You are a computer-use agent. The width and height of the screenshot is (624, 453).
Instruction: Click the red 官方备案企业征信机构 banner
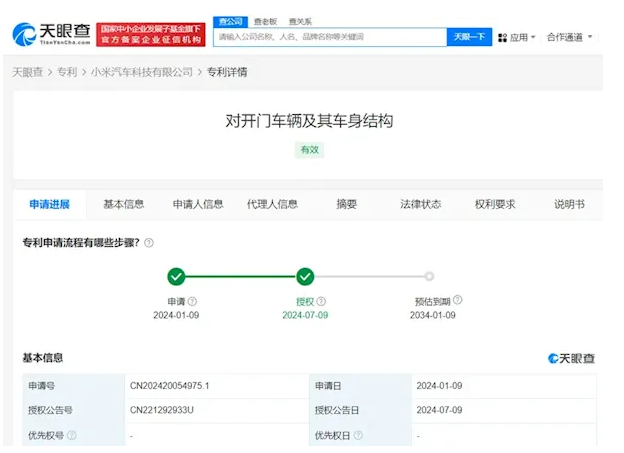(151, 35)
